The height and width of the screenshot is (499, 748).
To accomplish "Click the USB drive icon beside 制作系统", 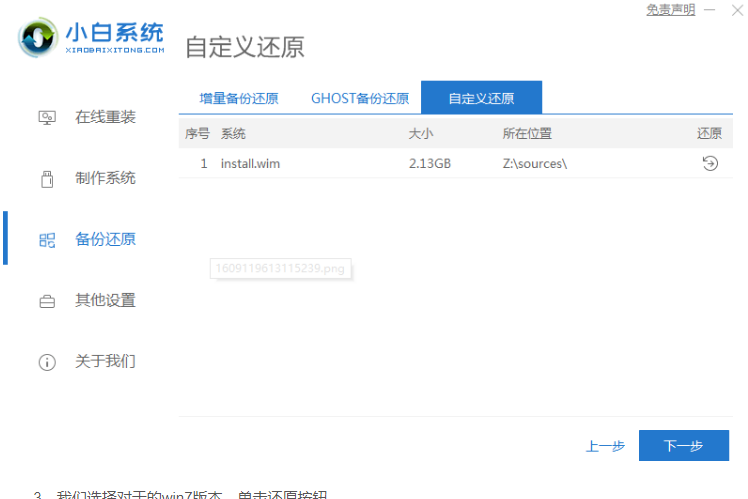I will [x=47, y=179].
